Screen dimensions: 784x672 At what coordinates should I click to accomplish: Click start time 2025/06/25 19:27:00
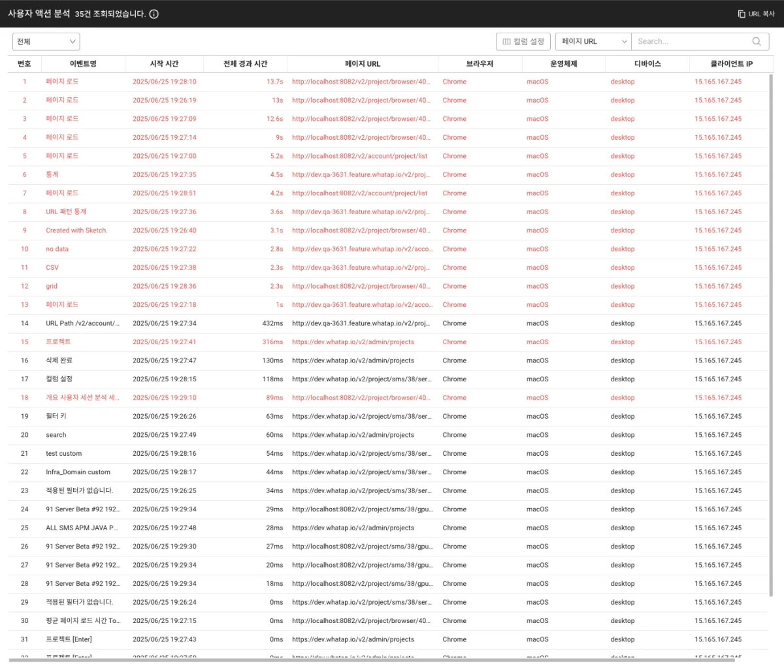[164, 156]
